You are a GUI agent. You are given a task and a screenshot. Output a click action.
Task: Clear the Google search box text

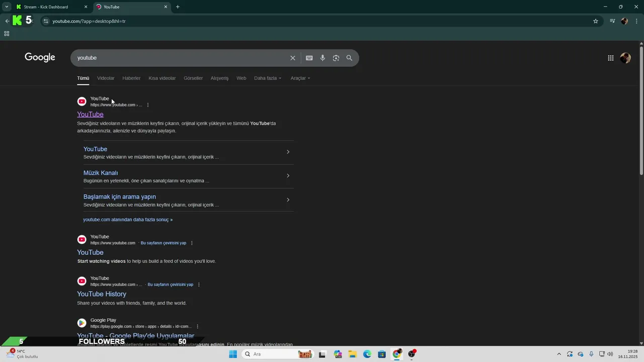point(293,58)
